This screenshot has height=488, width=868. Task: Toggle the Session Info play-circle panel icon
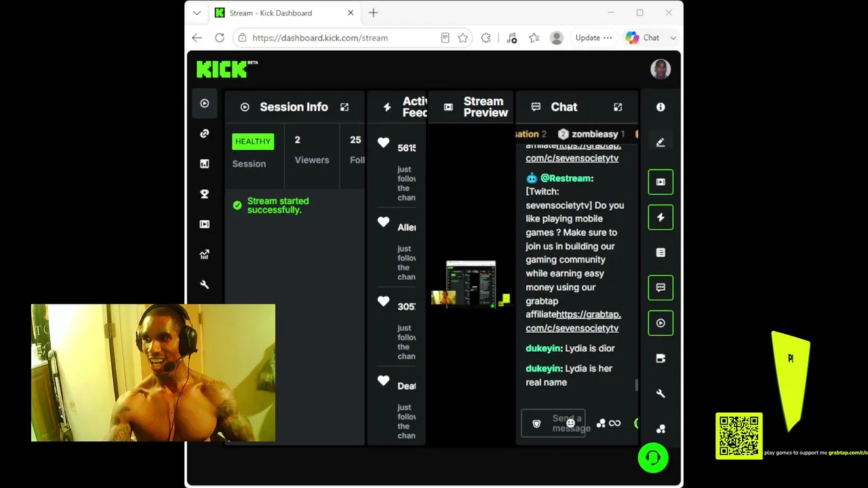click(660, 323)
